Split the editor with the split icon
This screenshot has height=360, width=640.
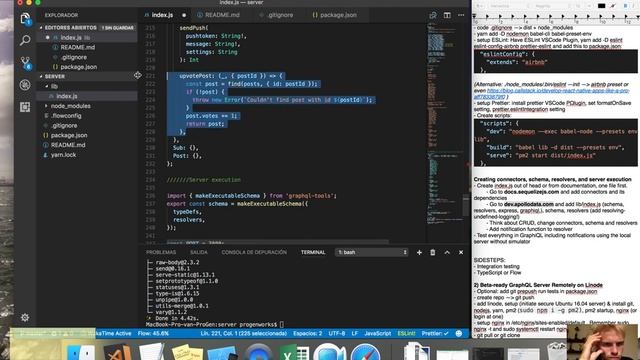[447, 15]
